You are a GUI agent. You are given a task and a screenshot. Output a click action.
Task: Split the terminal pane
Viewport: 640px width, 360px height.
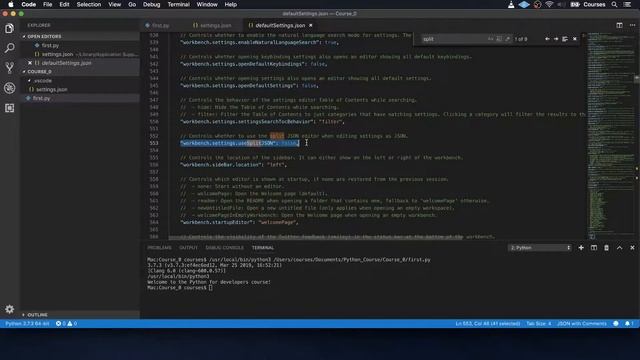[594, 248]
